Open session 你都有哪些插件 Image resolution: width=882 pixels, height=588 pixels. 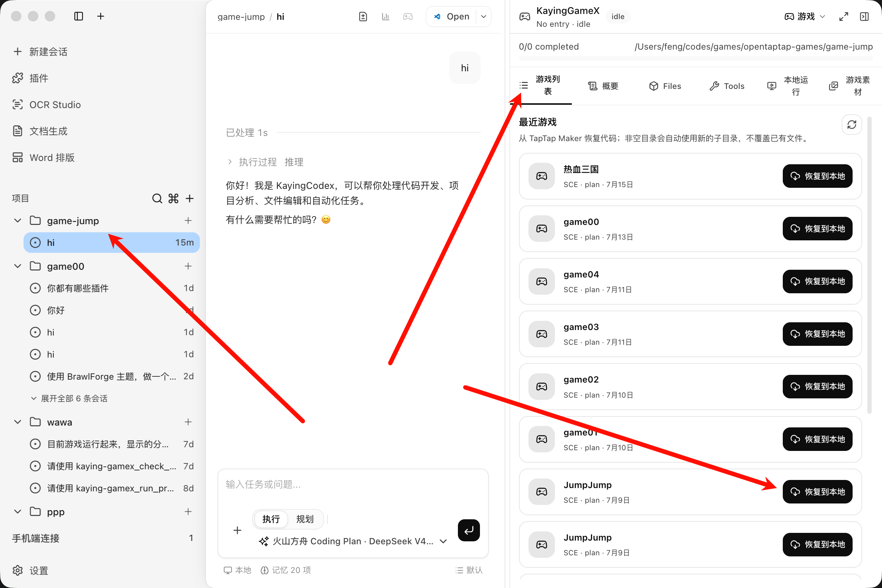click(x=112, y=288)
